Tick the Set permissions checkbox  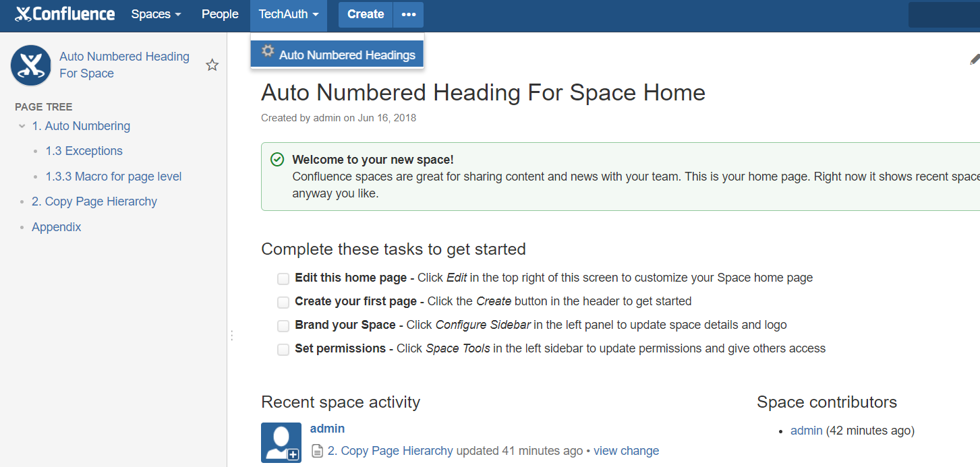(x=283, y=349)
